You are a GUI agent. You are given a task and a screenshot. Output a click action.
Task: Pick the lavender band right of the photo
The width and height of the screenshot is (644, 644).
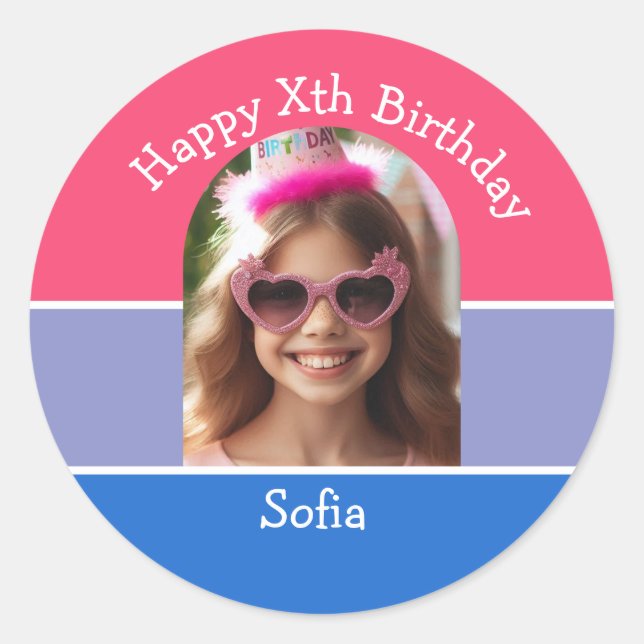click(537, 387)
